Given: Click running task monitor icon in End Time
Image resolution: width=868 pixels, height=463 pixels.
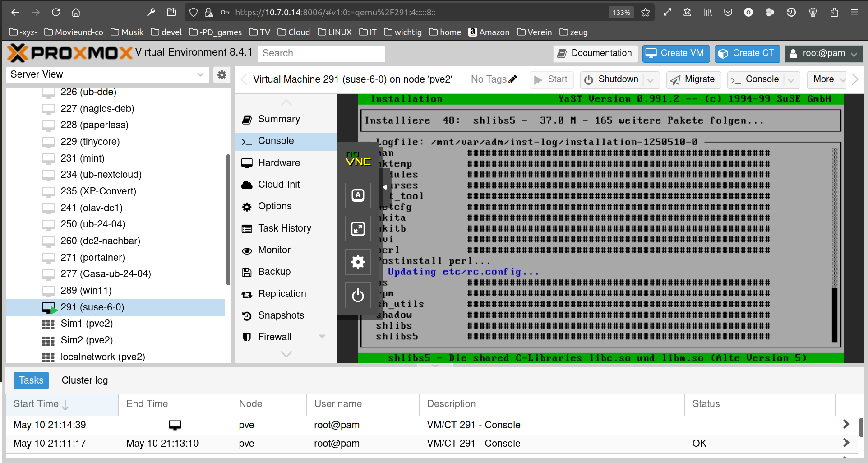Looking at the screenshot, I should (175, 425).
